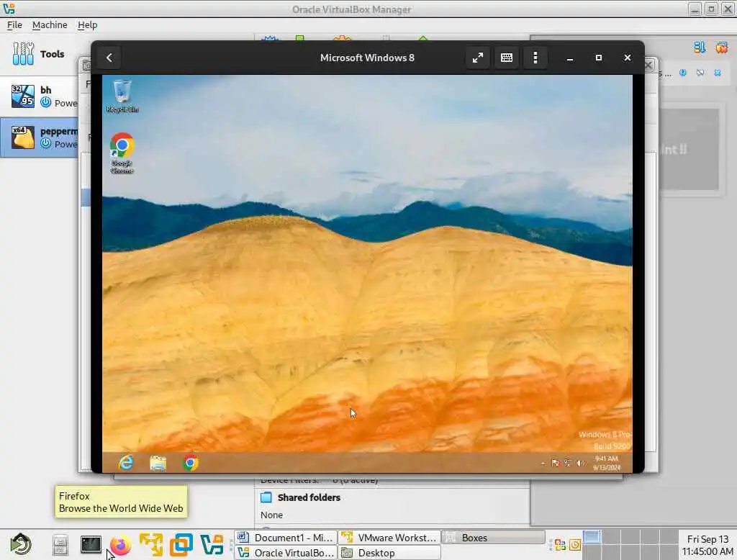Image resolution: width=737 pixels, height=560 pixels.
Task: Launch Firefox from the taskbar
Action: 120,545
